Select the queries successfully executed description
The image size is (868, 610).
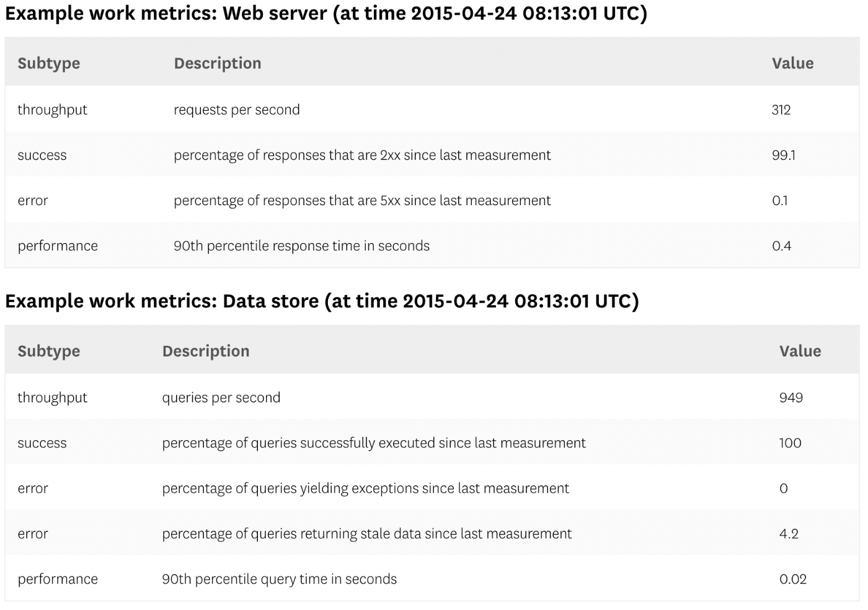tap(374, 443)
